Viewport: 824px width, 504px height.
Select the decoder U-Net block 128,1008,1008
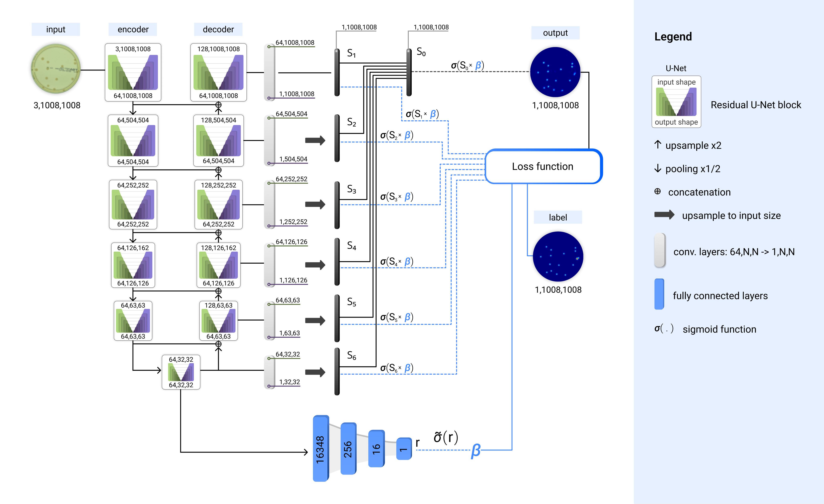pyautogui.click(x=219, y=72)
